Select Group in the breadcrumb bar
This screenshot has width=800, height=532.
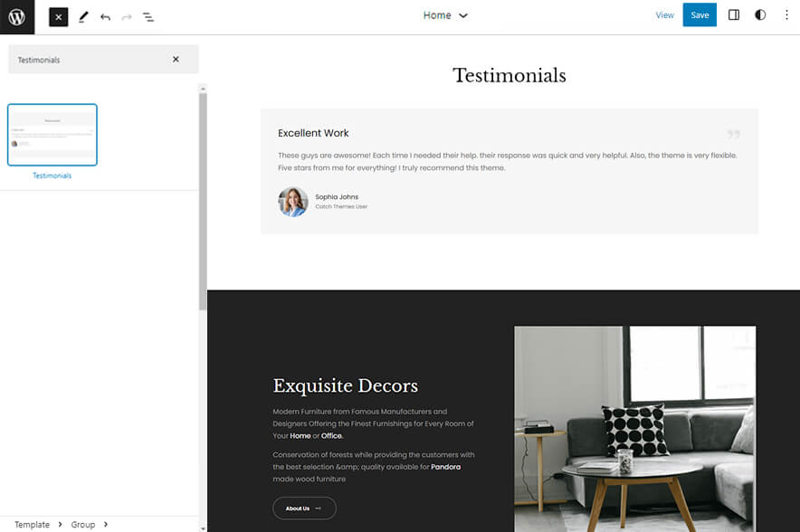coord(84,524)
